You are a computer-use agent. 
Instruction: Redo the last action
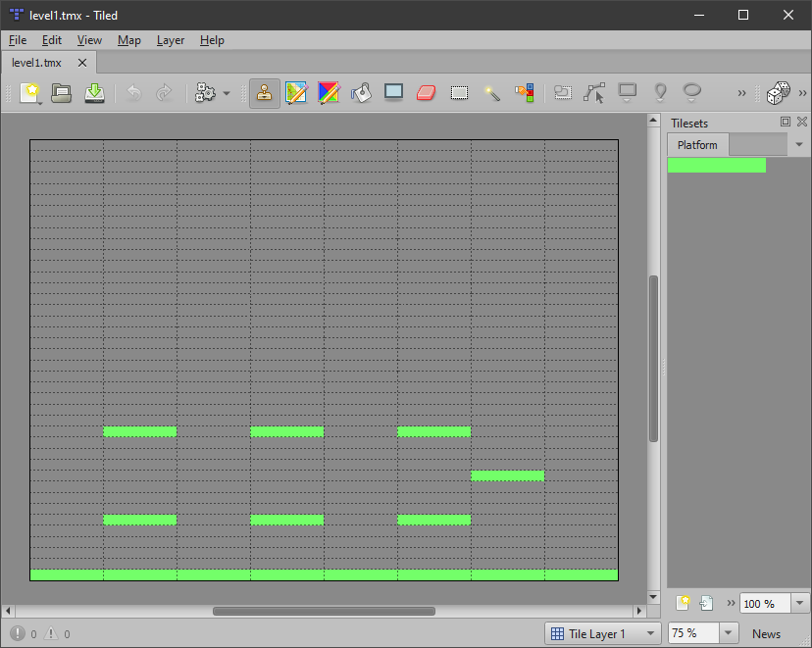click(x=164, y=93)
